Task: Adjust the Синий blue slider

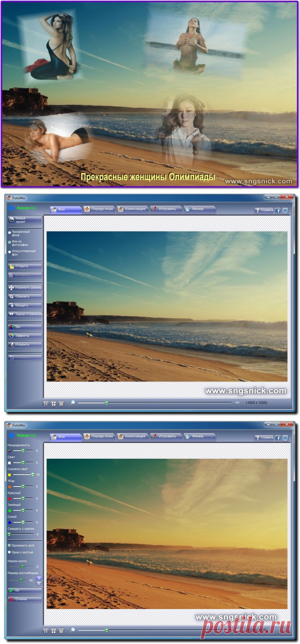Action: (23, 522)
